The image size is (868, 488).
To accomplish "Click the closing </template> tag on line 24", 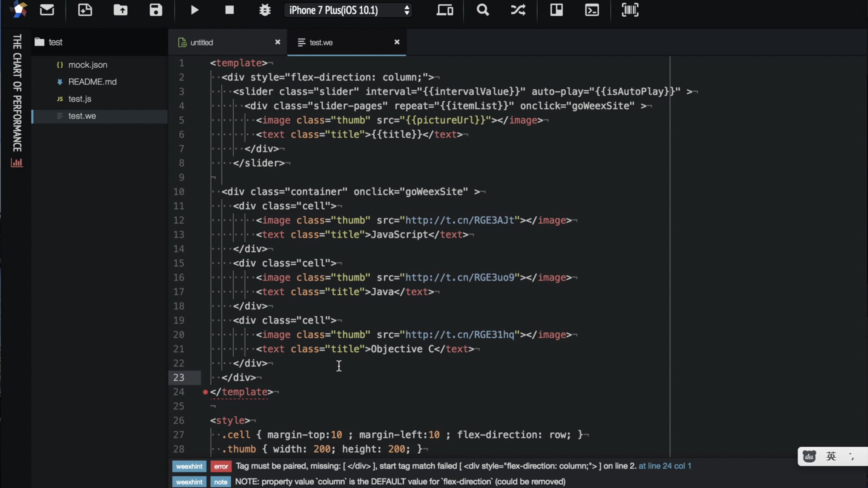I will point(242,392).
